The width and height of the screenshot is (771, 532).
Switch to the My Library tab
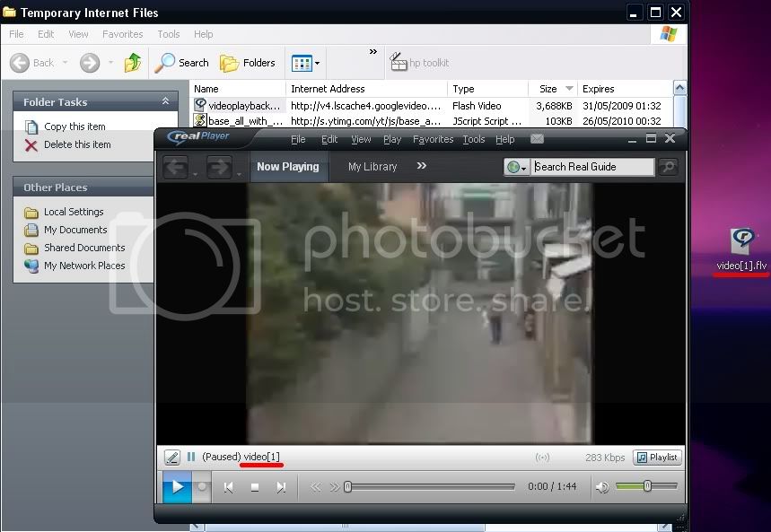(372, 167)
